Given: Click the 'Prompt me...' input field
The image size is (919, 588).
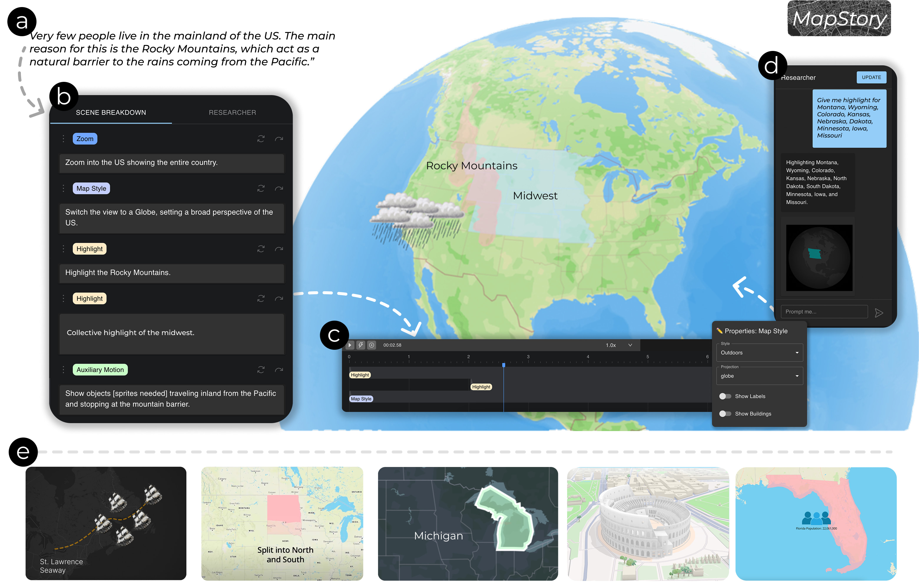Looking at the screenshot, I should click(x=824, y=312).
